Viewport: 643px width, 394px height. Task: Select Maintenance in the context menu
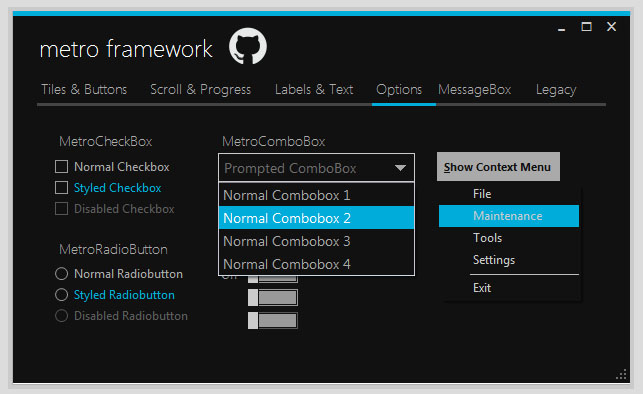click(508, 216)
